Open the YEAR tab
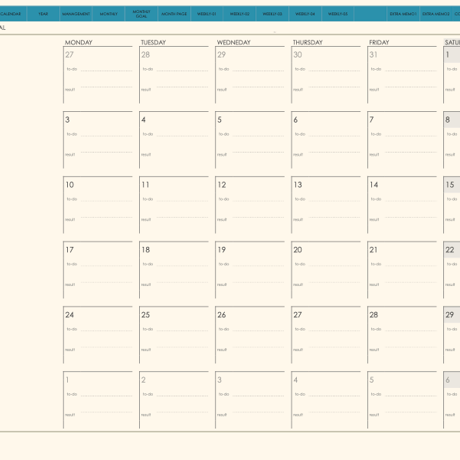Image resolution: width=460 pixels, height=460 pixels. [x=43, y=14]
